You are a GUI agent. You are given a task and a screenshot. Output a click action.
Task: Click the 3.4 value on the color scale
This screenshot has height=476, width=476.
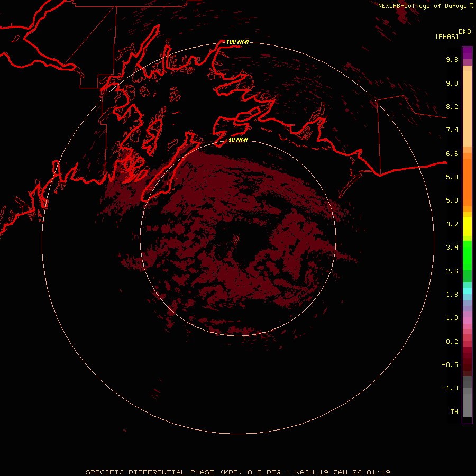point(452,248)
